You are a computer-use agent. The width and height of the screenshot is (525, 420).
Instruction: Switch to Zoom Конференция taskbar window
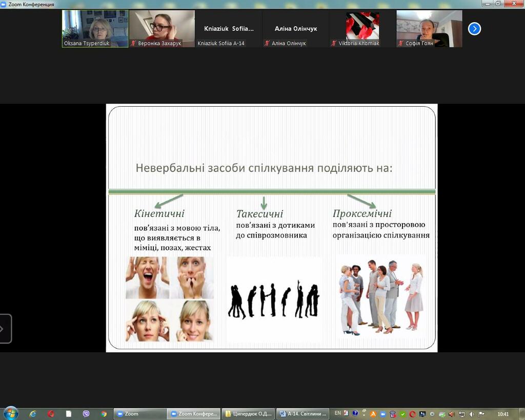tap(194, 414)
